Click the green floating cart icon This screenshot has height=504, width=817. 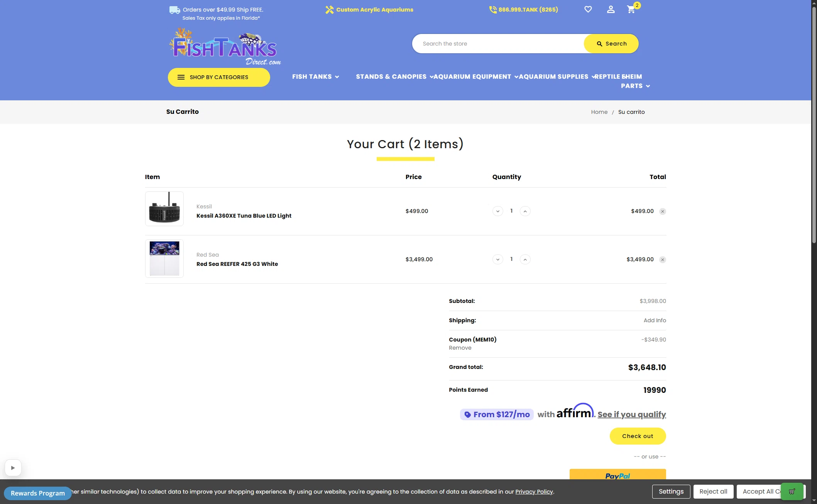[x=792, y=492]
